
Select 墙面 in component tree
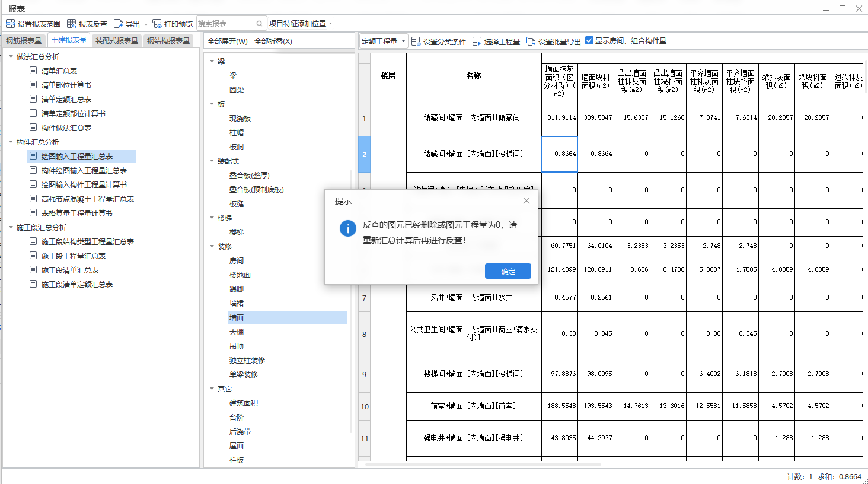pos(288,317)
